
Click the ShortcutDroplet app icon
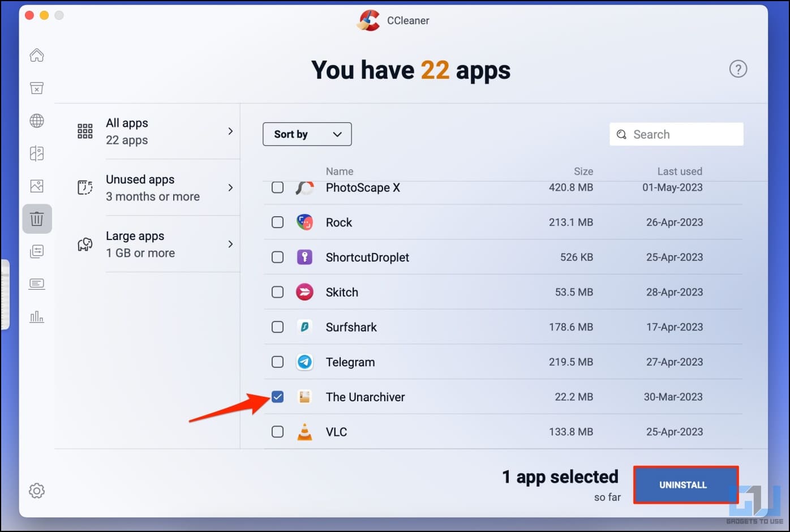(304, 257)
